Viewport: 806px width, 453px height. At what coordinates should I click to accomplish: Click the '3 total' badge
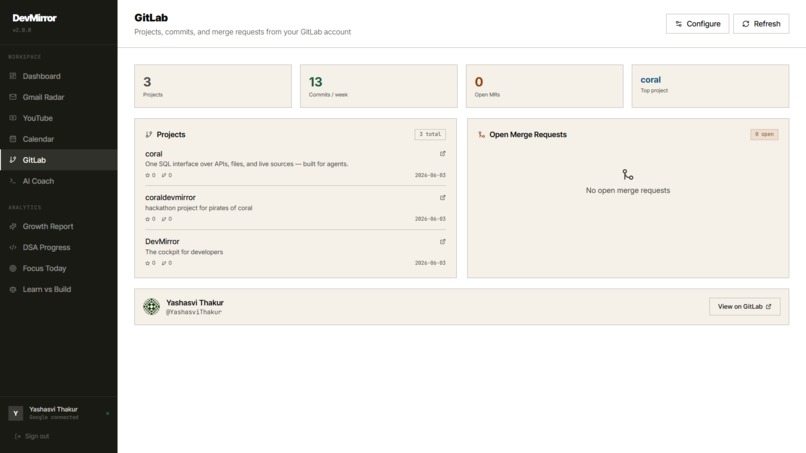pyautogui.click(x=430, y=134)
